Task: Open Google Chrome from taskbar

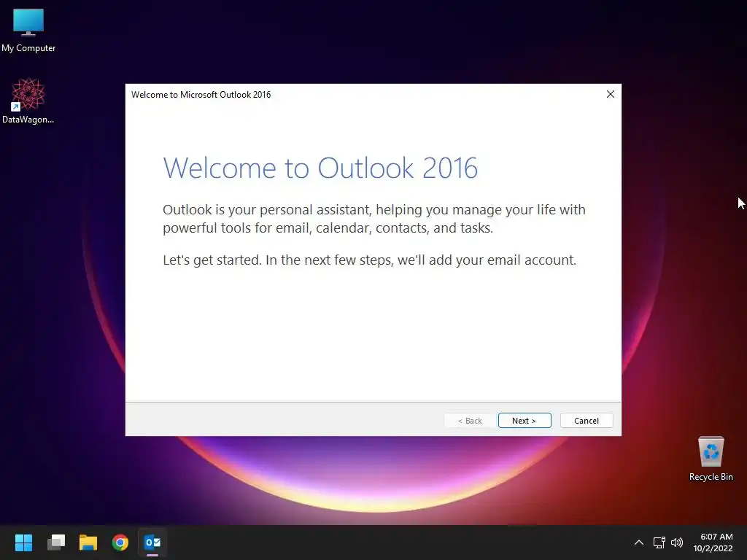Action: (120, 542)
